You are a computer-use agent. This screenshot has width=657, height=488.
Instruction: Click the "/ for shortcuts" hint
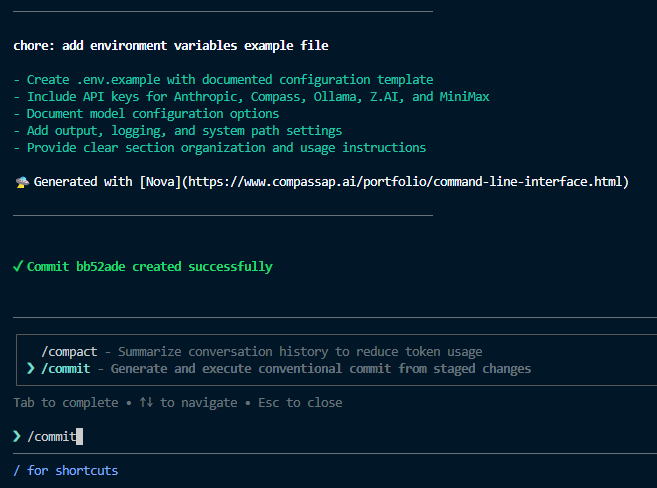click(x=65, y=470)
